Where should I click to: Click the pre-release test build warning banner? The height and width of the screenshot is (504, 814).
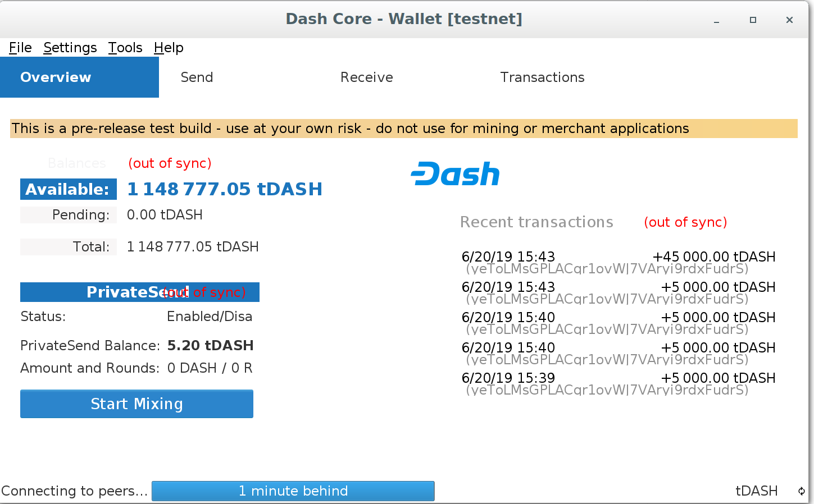[404, 129]
